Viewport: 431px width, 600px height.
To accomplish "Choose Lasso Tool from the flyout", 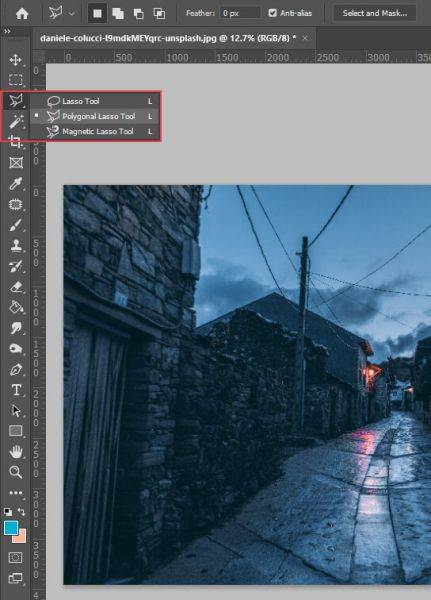I will [x=96, y=101].
